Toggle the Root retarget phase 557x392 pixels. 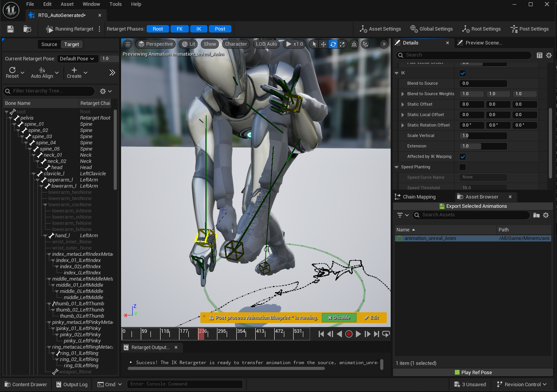click(x=158, y=29)
